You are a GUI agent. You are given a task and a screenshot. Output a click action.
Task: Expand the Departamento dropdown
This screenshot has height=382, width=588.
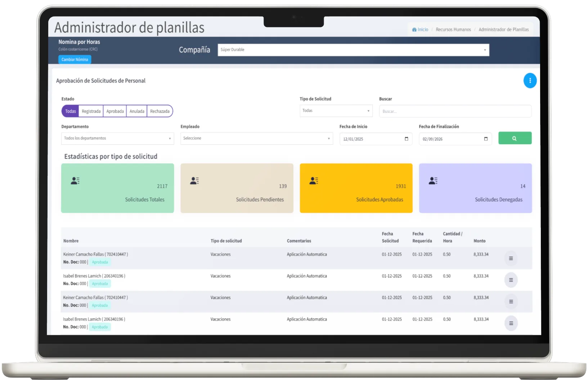point(117,138)
